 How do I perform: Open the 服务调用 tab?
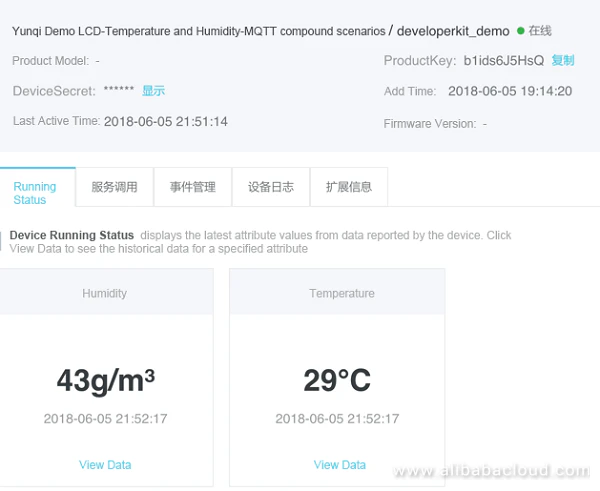coord(114,187)
